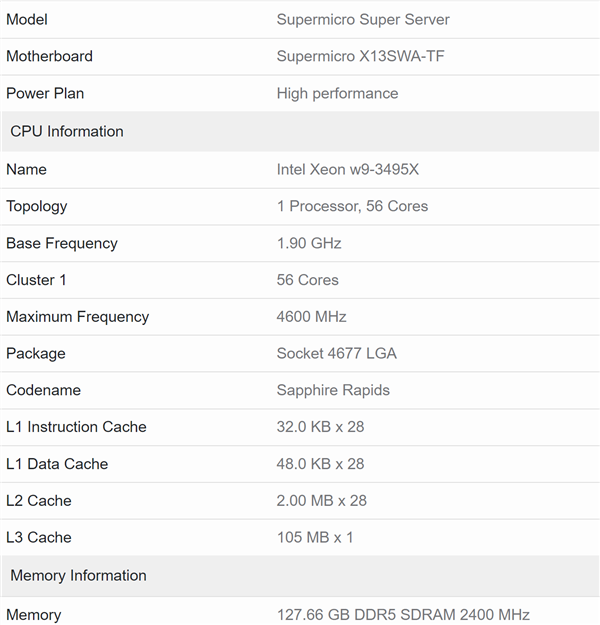Select the 105 MB x 1 value
600x625 pixels.
[x=315, y=538]
